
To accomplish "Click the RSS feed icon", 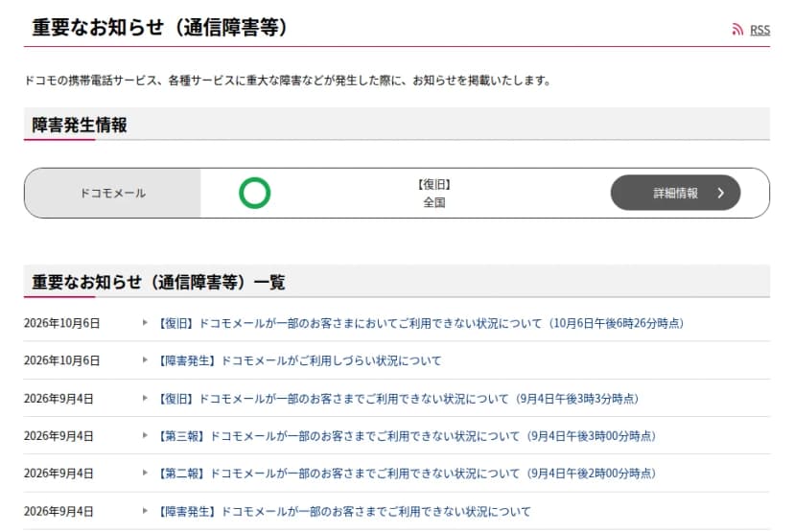I will 737,30.
